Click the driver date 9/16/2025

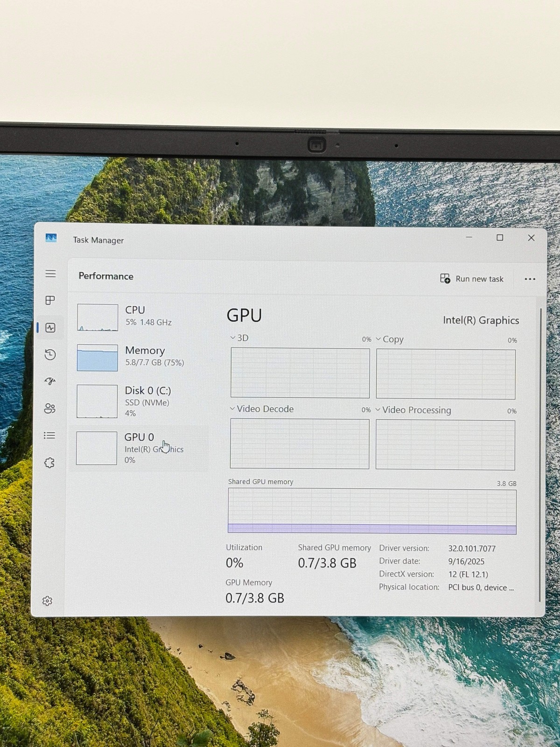466,562
